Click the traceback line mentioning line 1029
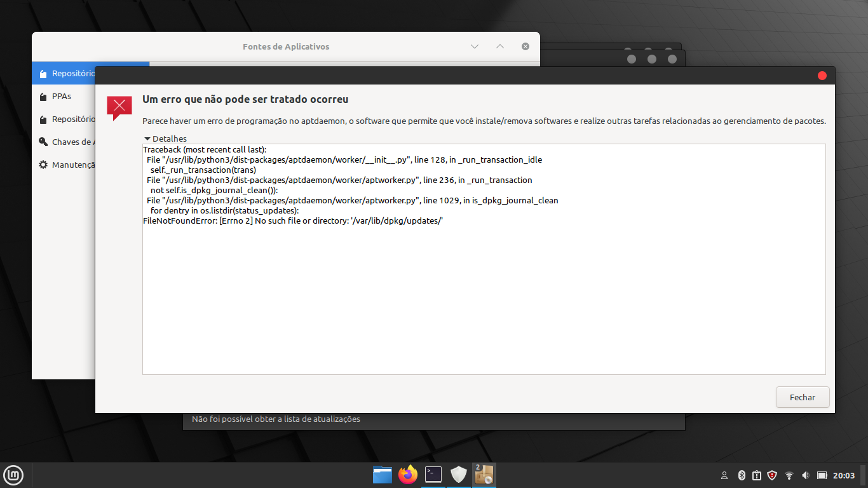This screenshot has height=488, width=868. [x=353, y=200]
